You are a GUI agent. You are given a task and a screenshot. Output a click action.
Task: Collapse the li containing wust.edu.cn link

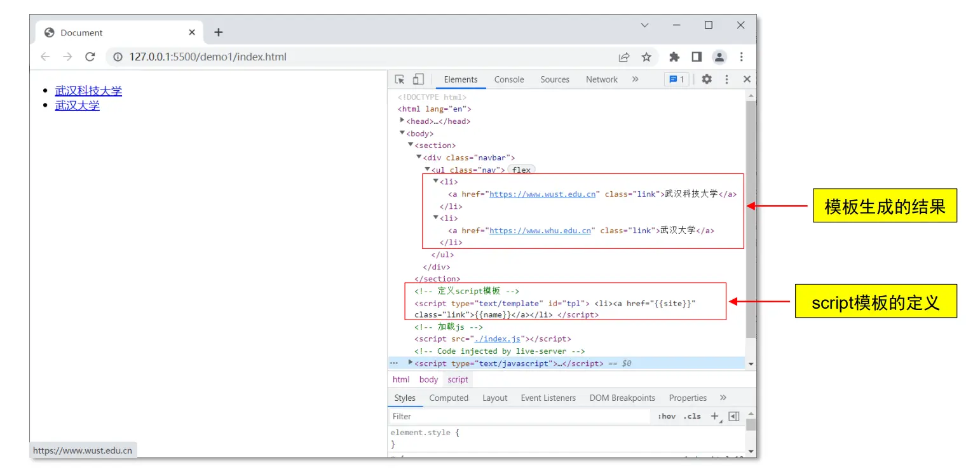pos(436,181)
